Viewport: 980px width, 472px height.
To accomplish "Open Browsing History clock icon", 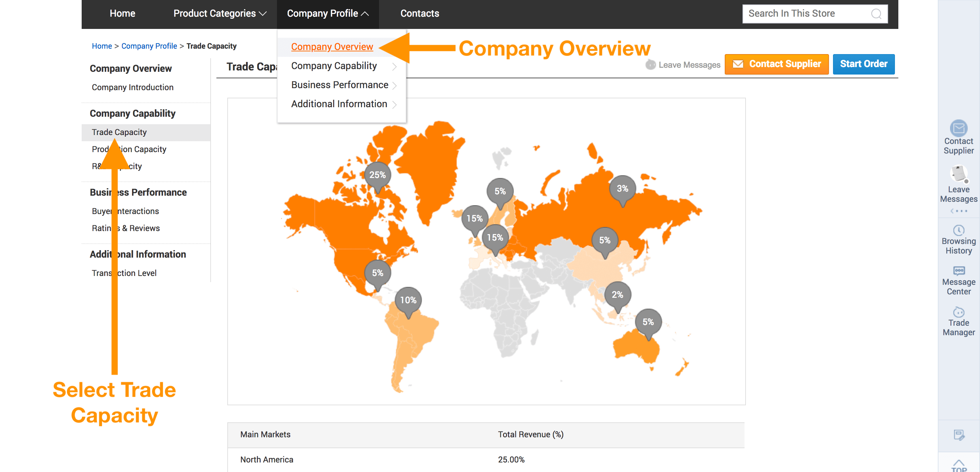I will pyautogui.click(x=958, y=230).
